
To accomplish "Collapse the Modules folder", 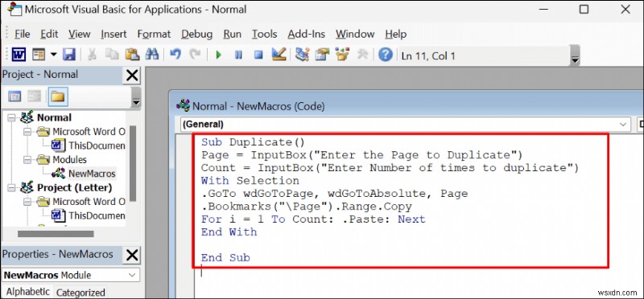I will click(x=27, y=160).
